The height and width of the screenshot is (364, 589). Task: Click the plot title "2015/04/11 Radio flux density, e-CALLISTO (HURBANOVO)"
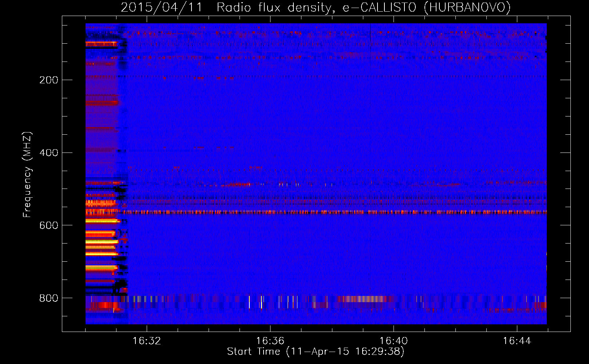pyautogui.click(x=316, y=7)
